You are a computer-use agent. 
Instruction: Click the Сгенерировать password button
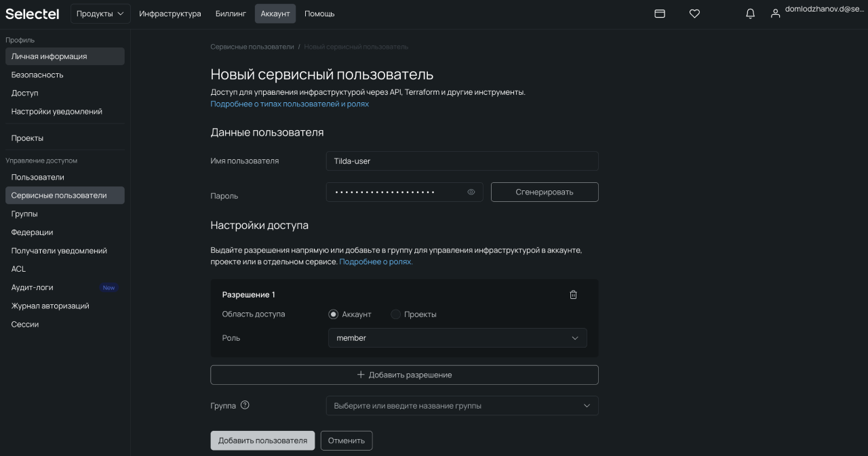coord(544,192)
